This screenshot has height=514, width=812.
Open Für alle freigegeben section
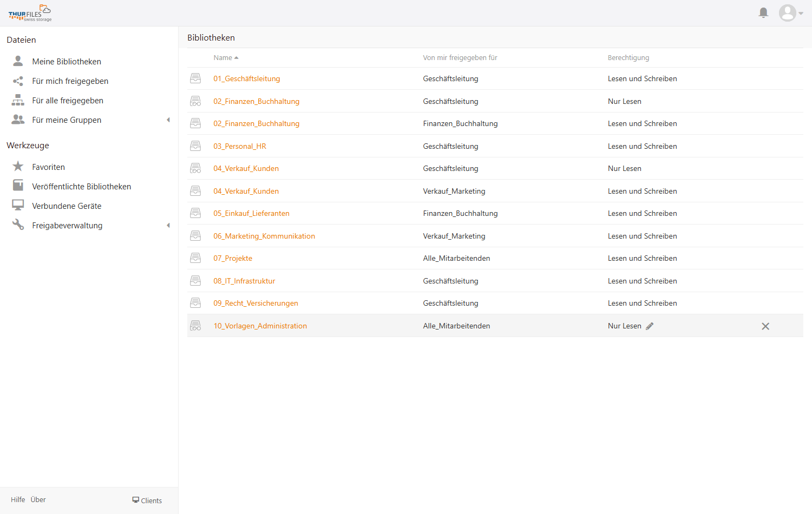(x=68, y=101)
